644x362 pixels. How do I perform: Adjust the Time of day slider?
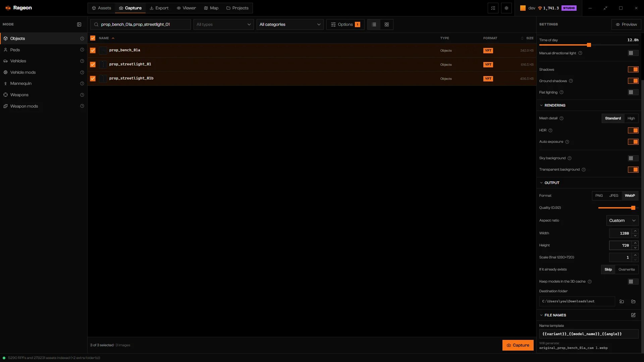click(x=589, y=45)
